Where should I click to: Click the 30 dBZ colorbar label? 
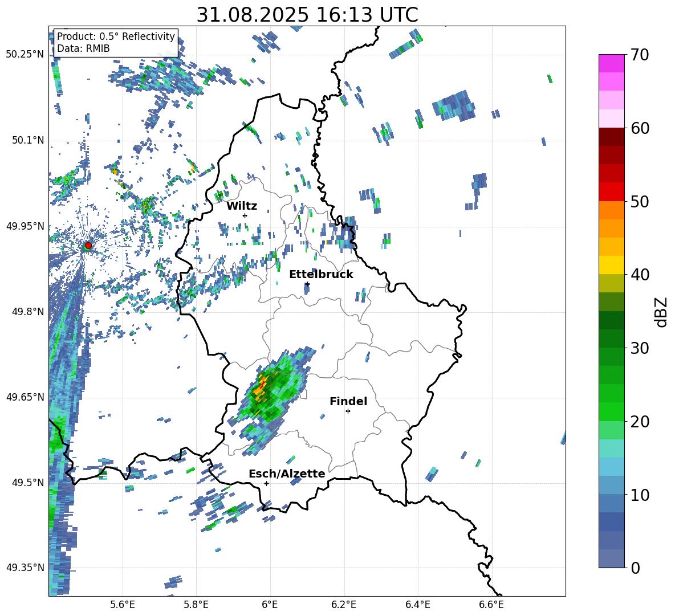[x=640, y=348]
